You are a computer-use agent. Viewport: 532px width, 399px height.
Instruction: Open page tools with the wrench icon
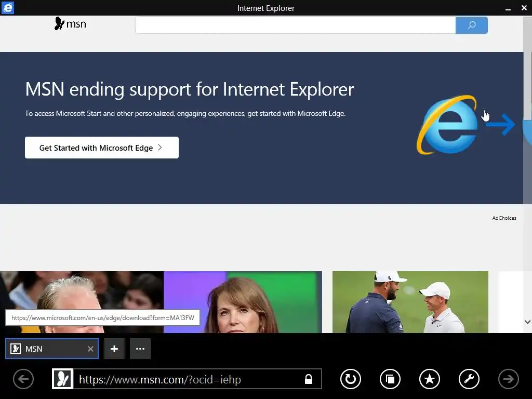469,379
